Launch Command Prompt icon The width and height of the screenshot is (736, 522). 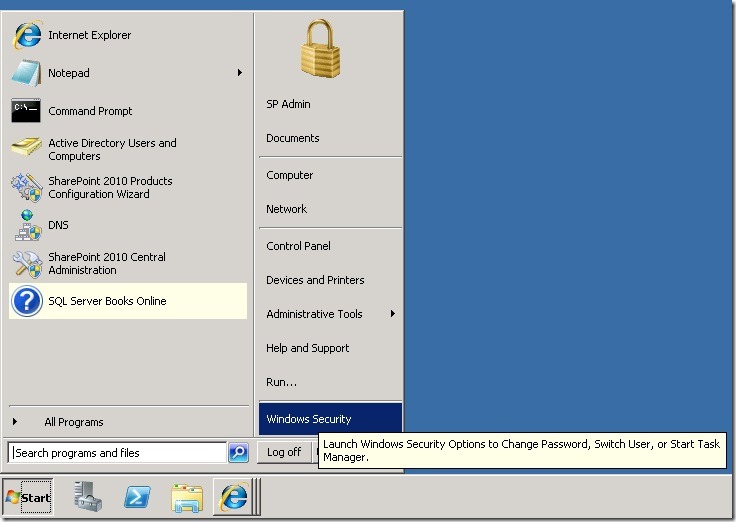coord(26,111)
